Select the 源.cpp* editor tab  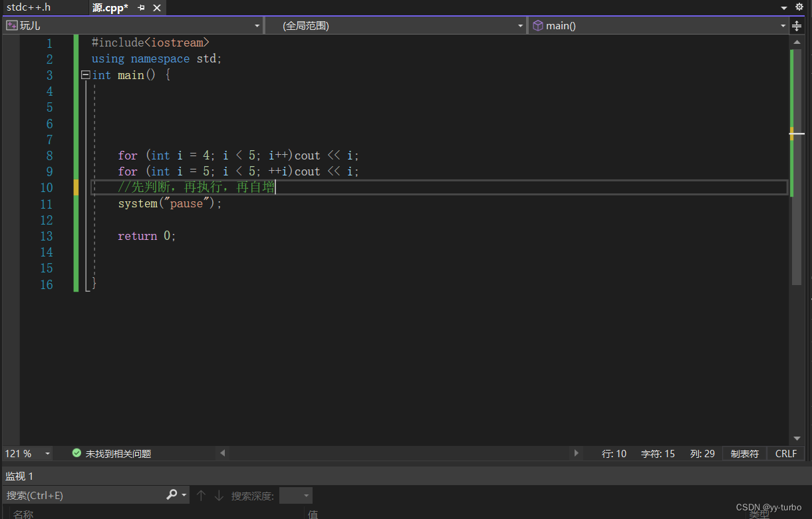point(110,7)
